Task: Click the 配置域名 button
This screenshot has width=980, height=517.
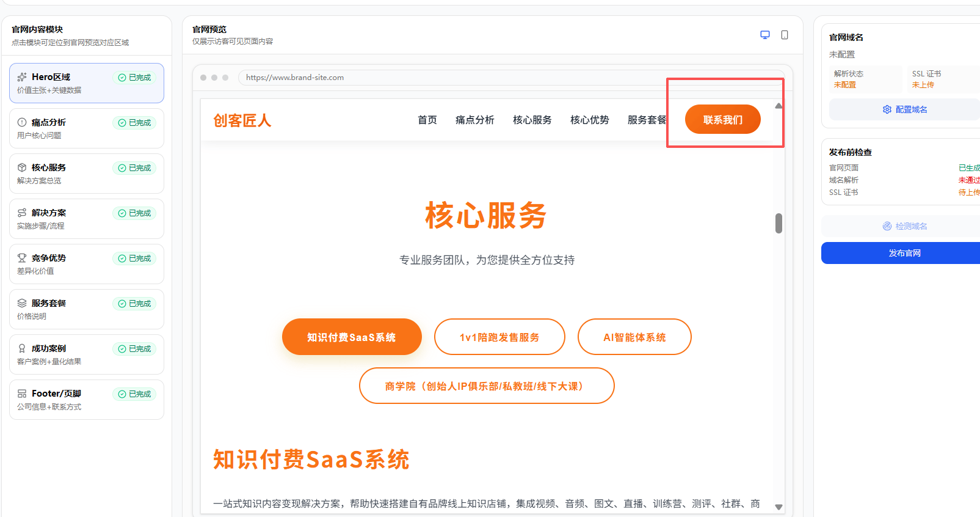Action: [905, 109]
